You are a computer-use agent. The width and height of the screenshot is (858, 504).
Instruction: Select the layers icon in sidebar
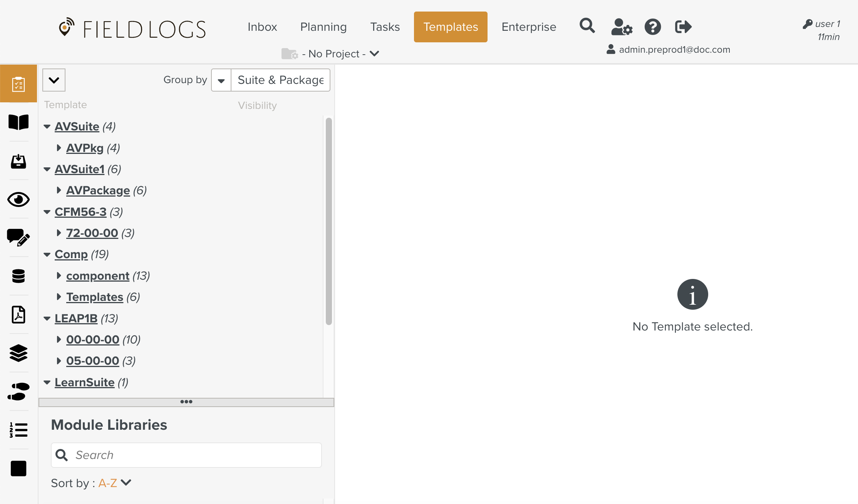click(x=18, y=353)
